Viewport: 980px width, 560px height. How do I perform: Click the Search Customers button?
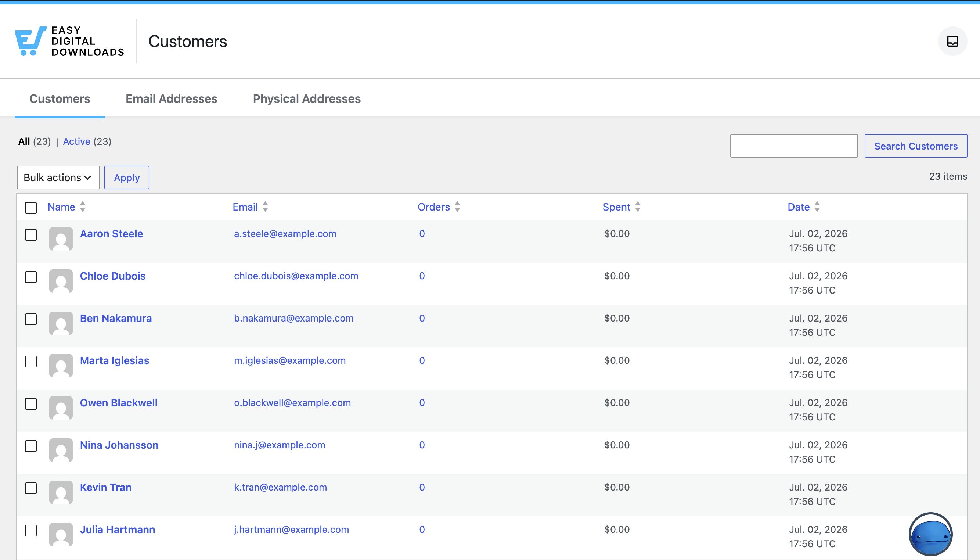pos(916,146)
